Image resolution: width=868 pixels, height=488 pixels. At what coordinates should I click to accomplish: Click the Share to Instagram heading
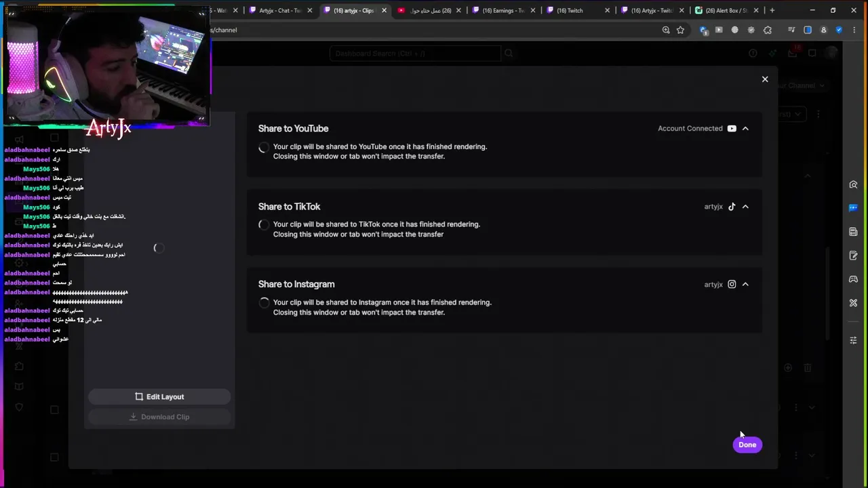click(296, 285)
